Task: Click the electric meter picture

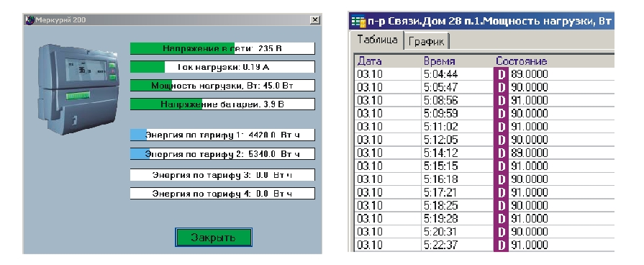Action: coord(78,89)
